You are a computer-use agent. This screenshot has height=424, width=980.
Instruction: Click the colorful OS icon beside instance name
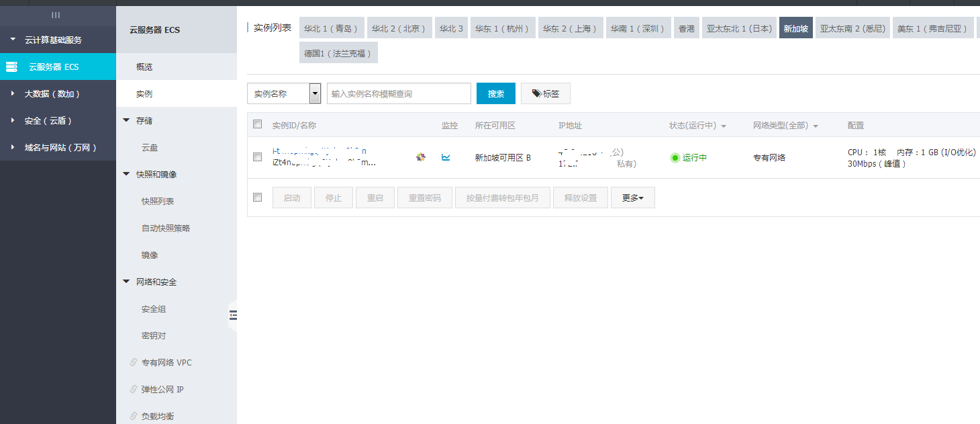coord(421,157)
